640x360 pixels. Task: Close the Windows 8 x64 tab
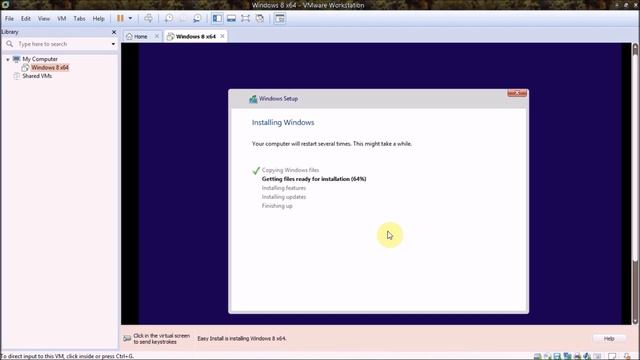click(222, 36)
